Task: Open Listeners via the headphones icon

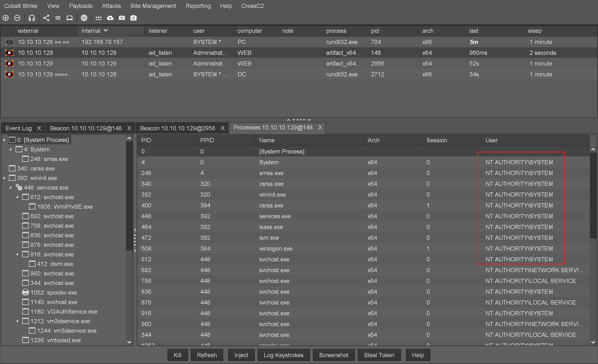Action: (x=32, y=18)
